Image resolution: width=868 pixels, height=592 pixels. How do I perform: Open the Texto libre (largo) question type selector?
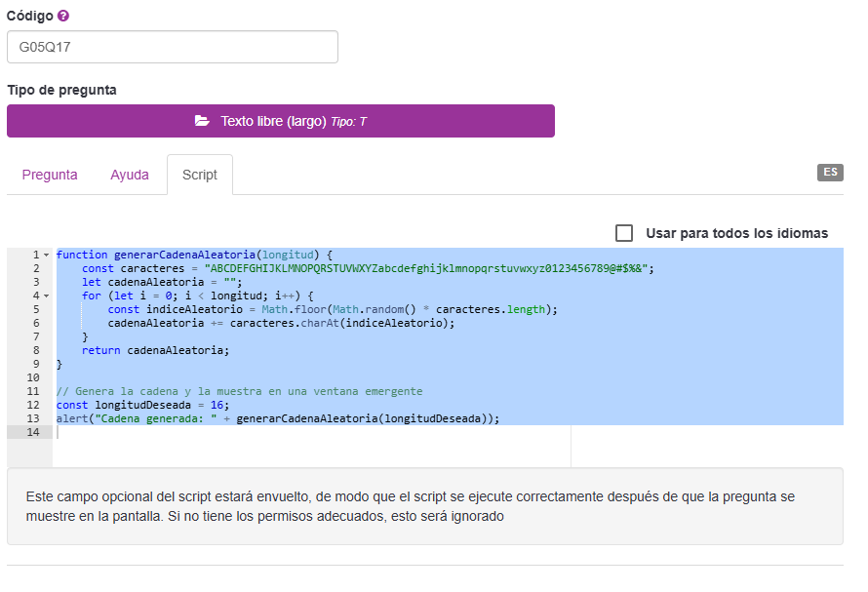pyautogui.click(x=281, y=121)
